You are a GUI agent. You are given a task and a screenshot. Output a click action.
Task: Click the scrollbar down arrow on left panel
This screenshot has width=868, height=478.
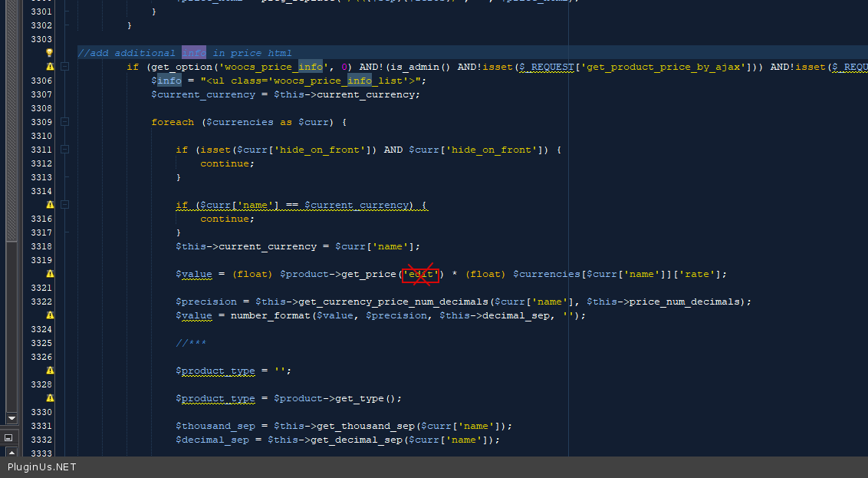pos(11,417)
